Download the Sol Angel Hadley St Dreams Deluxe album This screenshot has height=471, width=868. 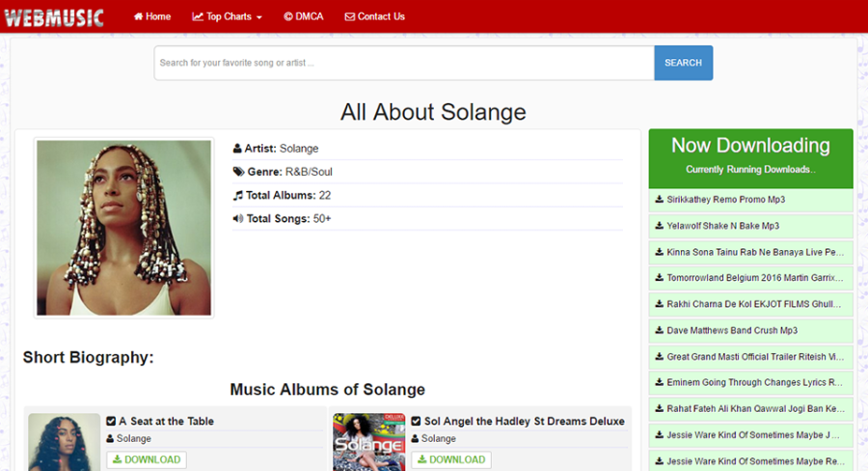point(451,459)
